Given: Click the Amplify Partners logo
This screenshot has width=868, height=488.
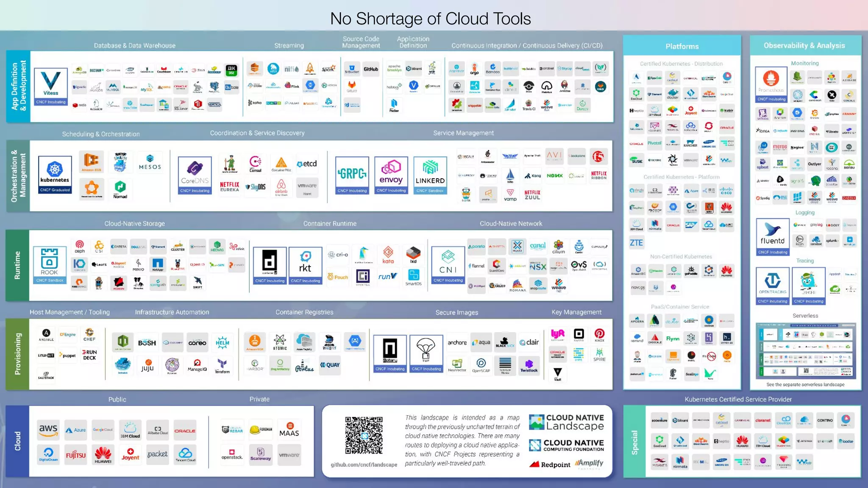Looking at the screenshot, I should [x=589, y=464].
